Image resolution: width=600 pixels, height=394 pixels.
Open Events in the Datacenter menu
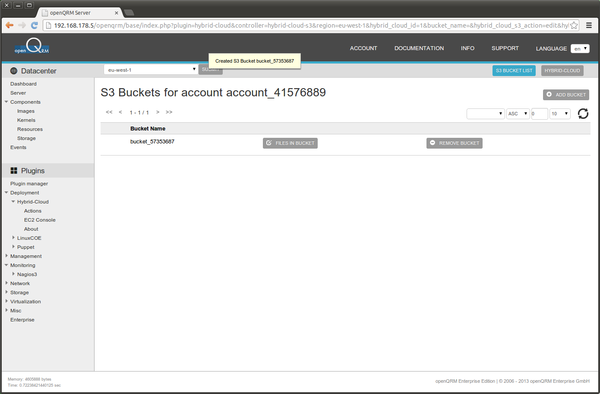18,147
